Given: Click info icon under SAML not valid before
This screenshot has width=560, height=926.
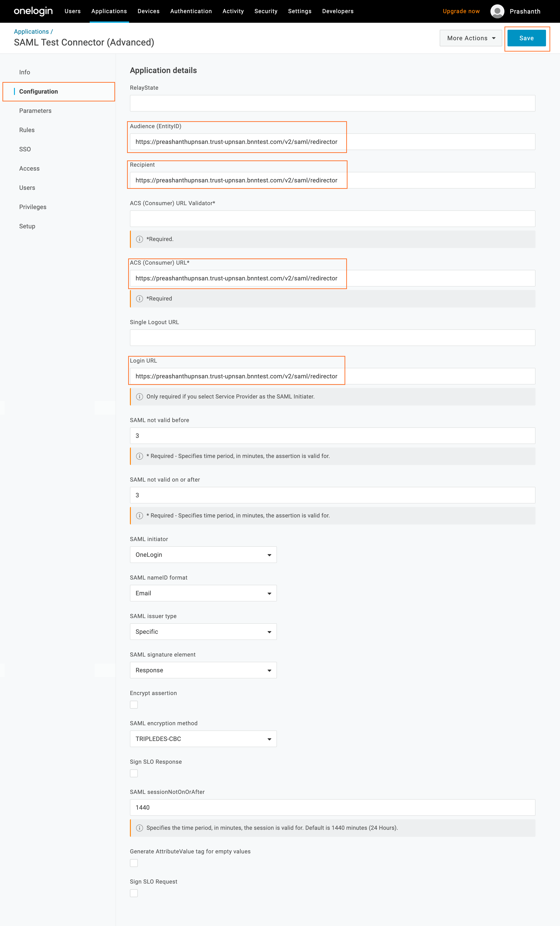Looking at the screenshot, I should coord(139,456).
